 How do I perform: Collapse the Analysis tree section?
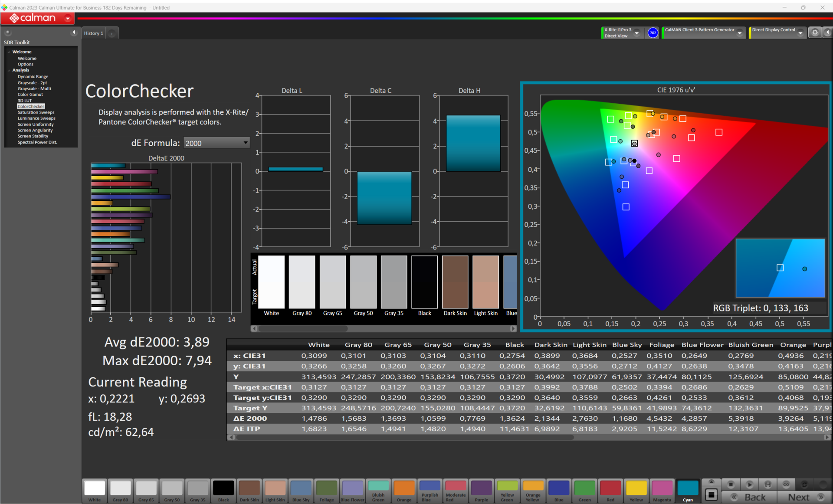9,70
